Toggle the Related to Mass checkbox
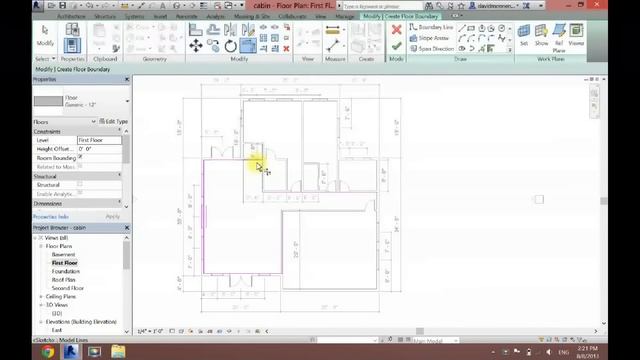The width and height of the screenshot is (640, 360). point(80,166)
